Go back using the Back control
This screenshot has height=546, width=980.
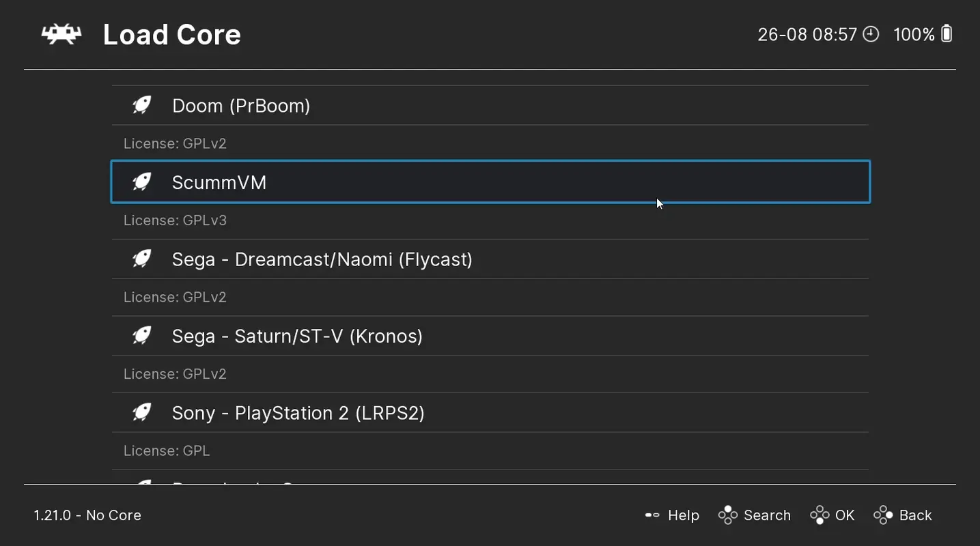coord(915,515)
